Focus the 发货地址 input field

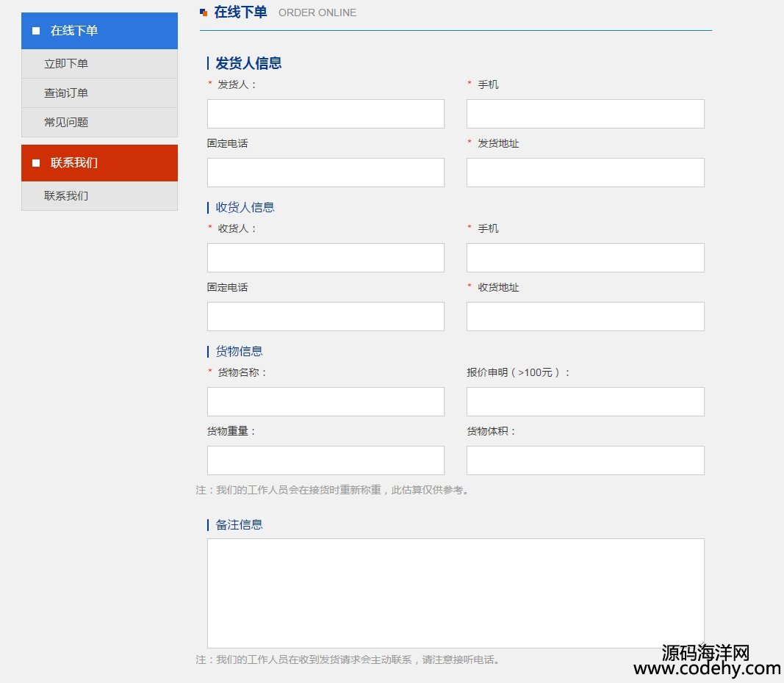[585, 173]
